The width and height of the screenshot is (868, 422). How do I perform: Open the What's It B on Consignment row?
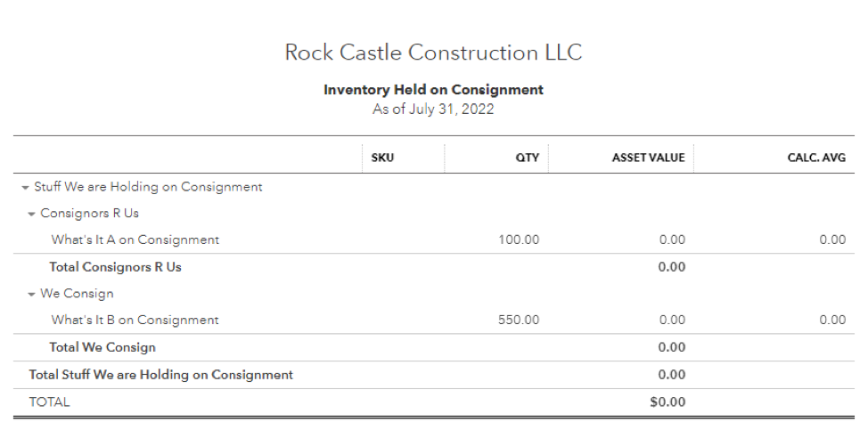[x=135, y=321]
